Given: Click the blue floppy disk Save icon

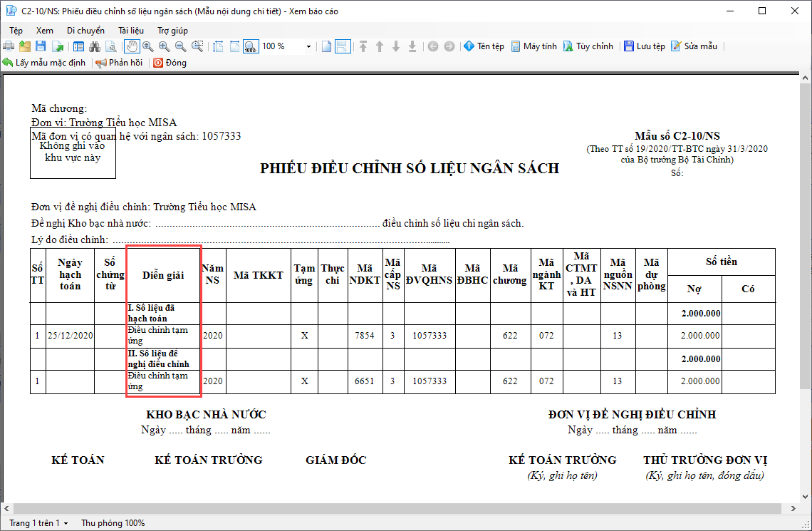Looking at the screenshot, I should point(41,46).
